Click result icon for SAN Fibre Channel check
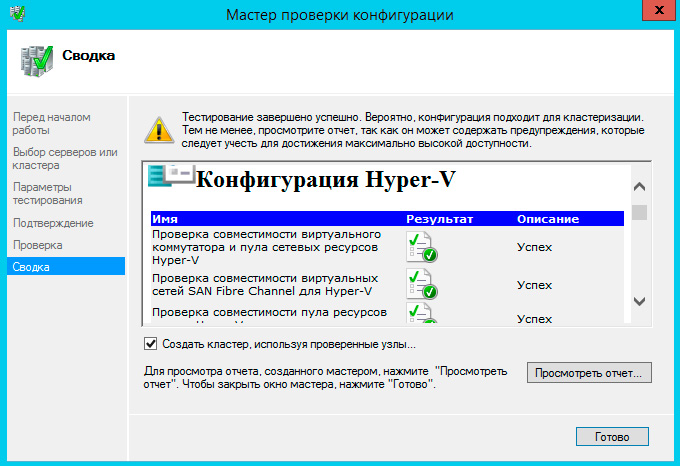Viewport: 680px width, 466px height. (x=422, y=284)
